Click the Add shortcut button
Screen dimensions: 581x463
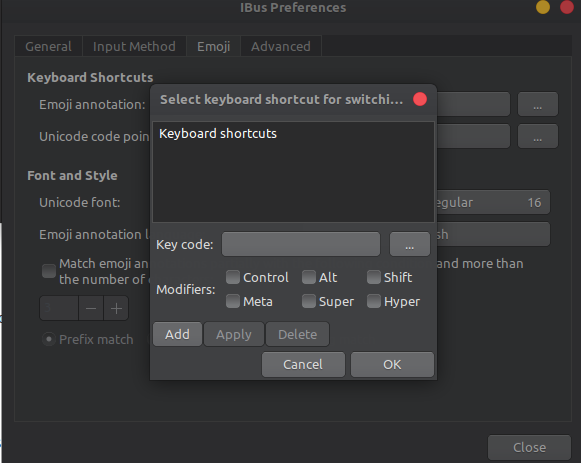pyautogui.click(x=177, y=334)
